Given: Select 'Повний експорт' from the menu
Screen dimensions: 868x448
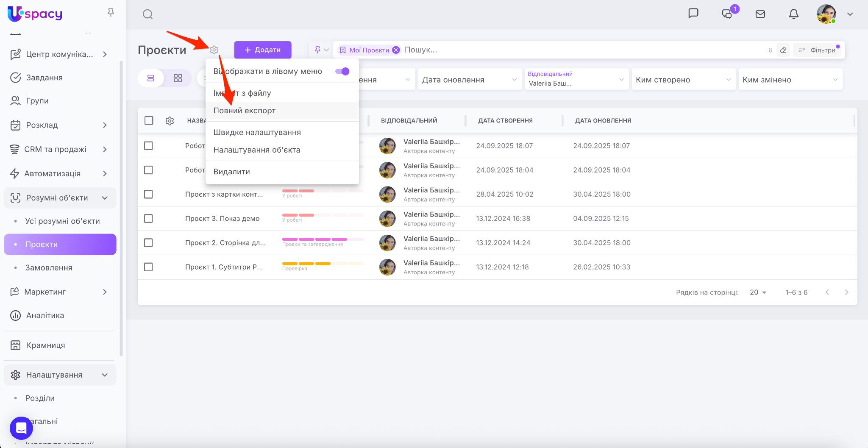Looking at the screenshot, I should (245, 111).
